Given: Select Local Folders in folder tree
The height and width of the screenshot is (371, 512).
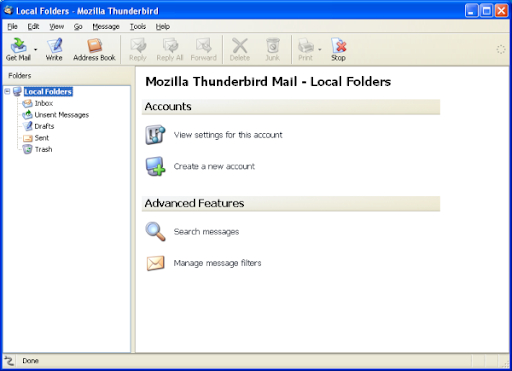Looking at the screenshot, I should pyautogui.click(x=48, y=92).
